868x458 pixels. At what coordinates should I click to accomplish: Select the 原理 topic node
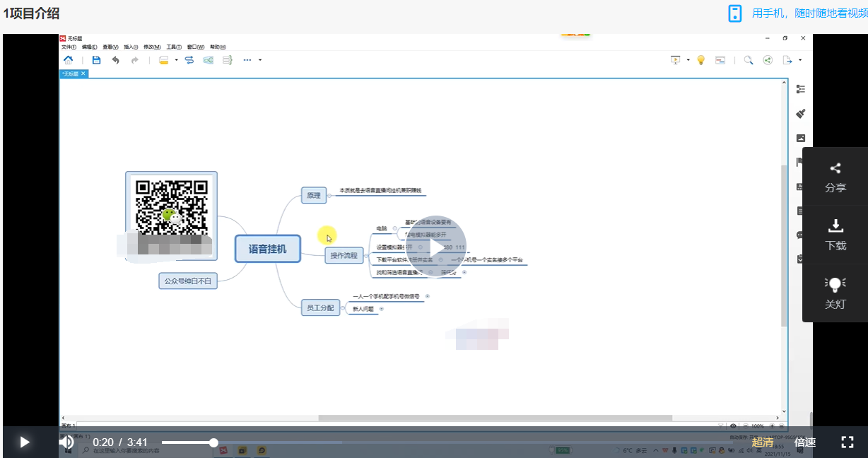tap(314, 196)
